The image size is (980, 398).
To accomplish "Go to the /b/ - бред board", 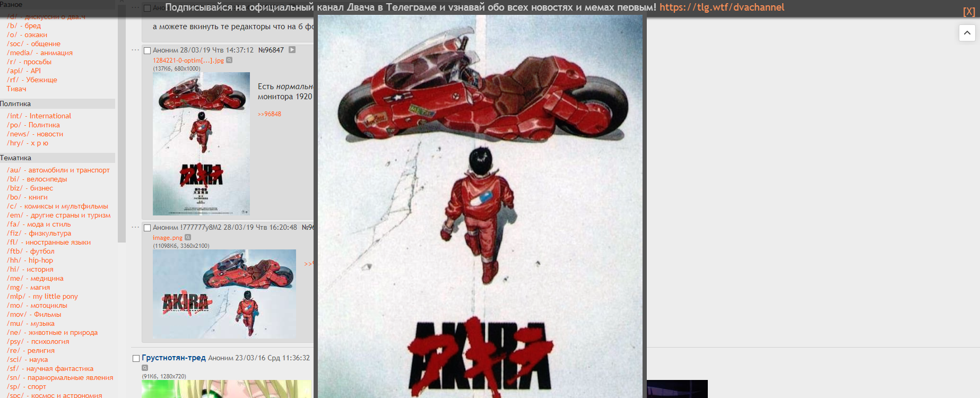I will coord(24,25).
